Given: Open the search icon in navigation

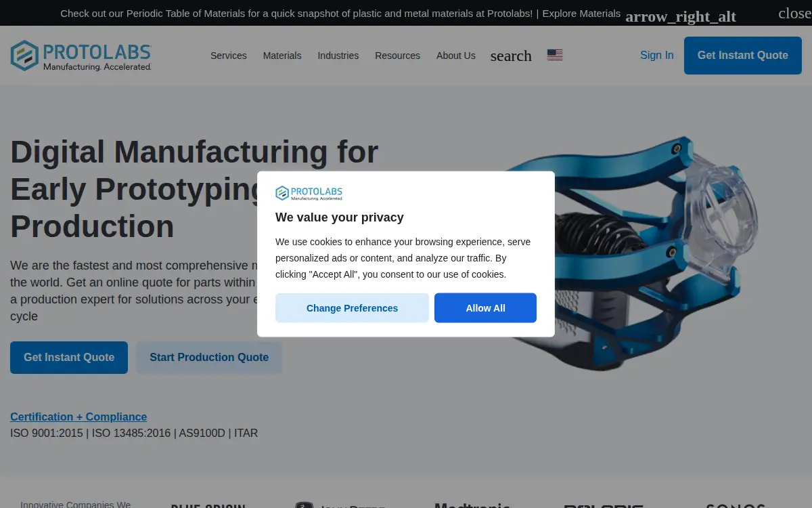Looking at the screenshot, I should (x=511, y=56).
